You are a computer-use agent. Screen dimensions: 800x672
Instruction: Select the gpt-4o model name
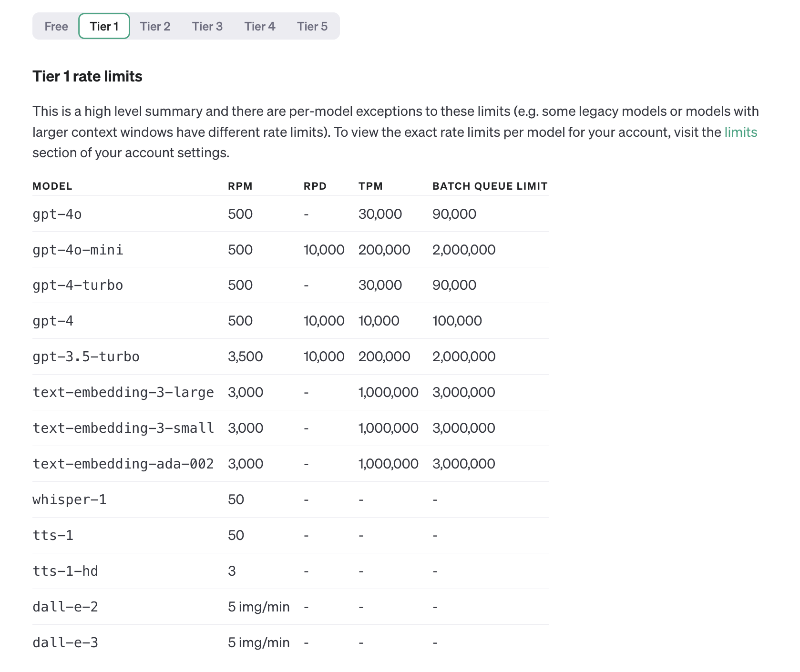[57, 214]
